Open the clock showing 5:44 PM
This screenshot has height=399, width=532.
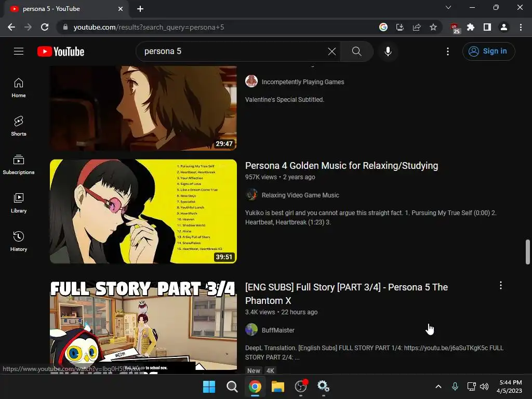509,387
